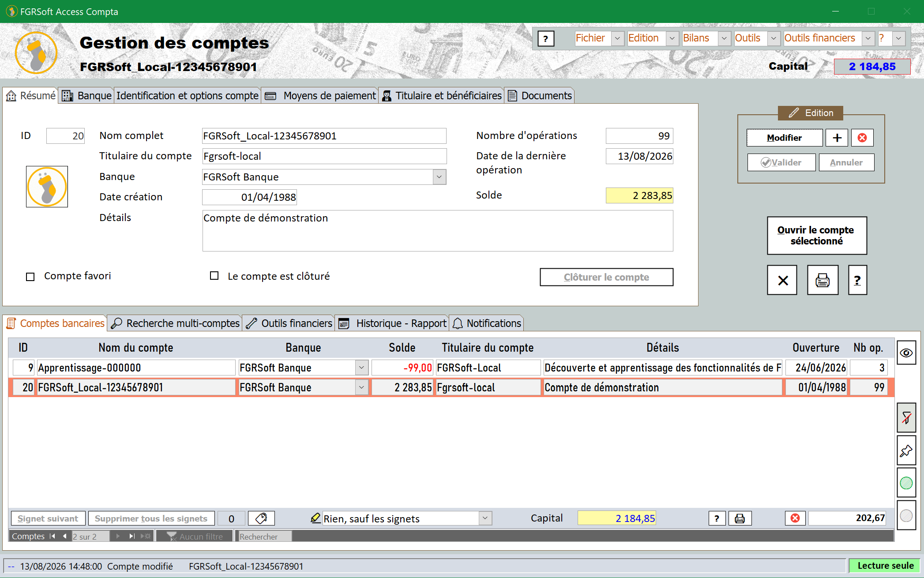Click Ouvrir le compte sélectionné button

pyautogui.click(x=817, y=235)
